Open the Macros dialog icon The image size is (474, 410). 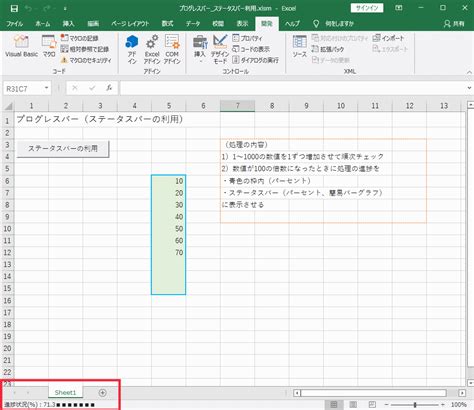tap(49, 46)
